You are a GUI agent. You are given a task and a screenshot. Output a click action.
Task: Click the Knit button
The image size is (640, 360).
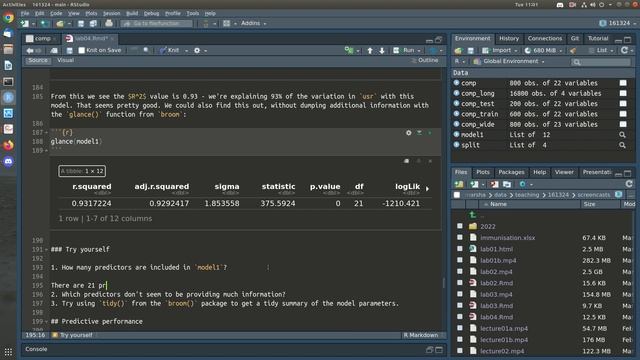[169, 50]
